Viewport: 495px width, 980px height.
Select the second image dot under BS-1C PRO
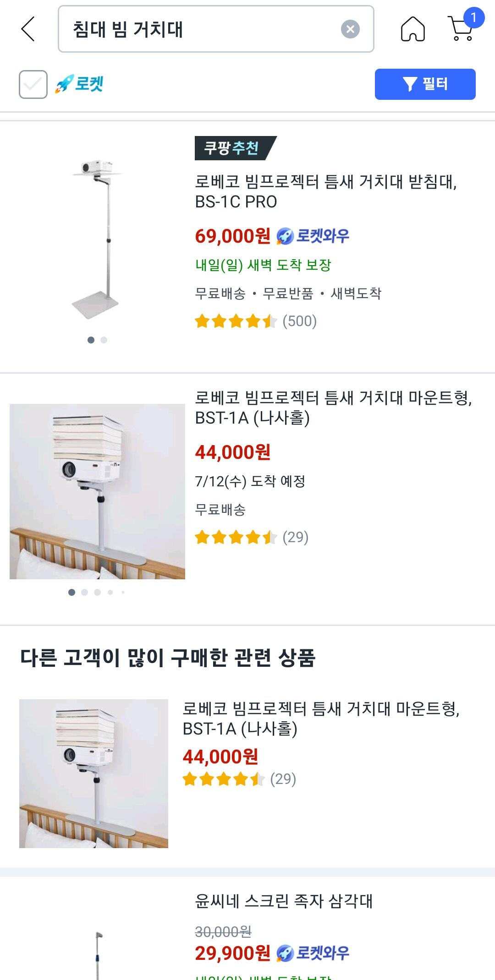104,340
